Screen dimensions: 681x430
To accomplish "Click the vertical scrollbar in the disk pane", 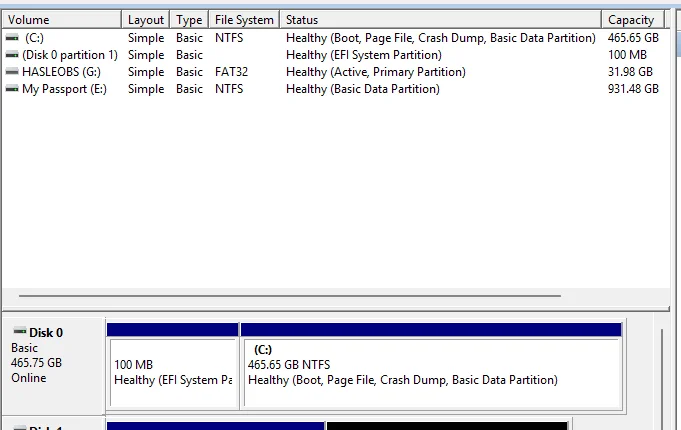I will click(662, 378).
